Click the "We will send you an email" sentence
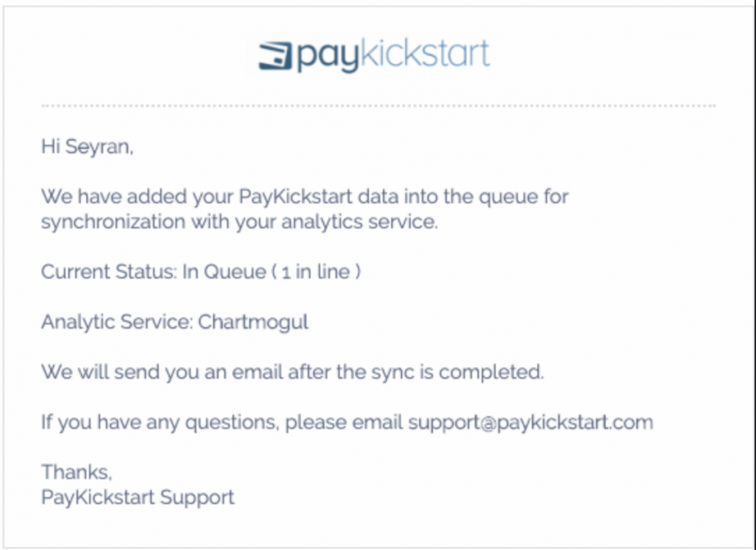This screenshot has width=756, height=550. (x=156, y=372)
